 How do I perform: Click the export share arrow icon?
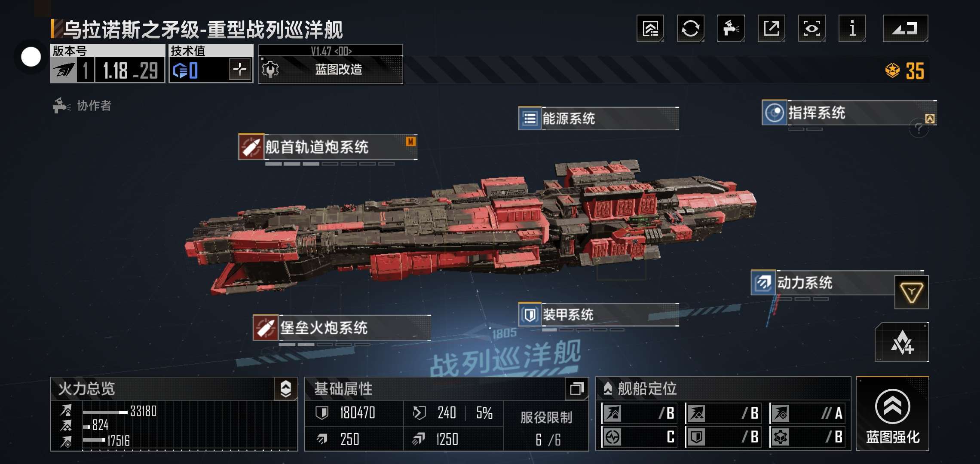[771, 28]
